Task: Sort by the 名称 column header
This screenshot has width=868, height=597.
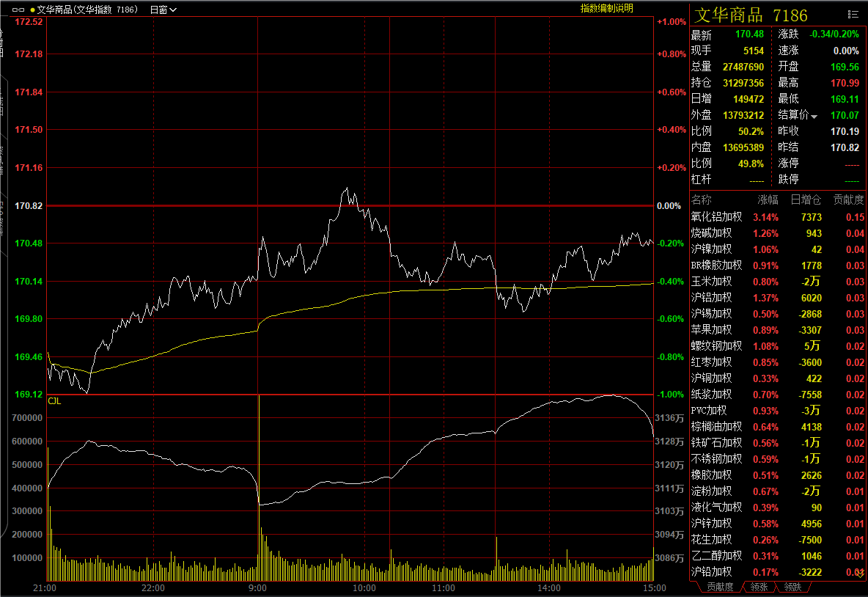Action: point(702,200)
